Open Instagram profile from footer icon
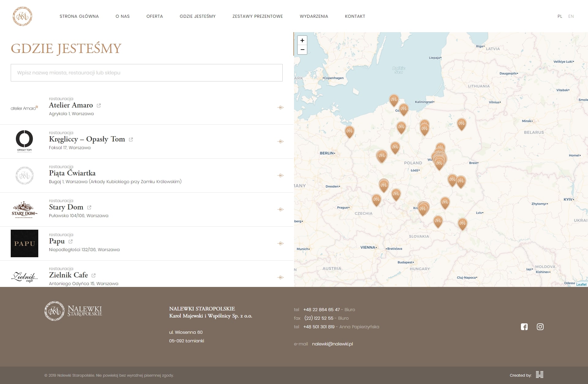 click(540, 327)
